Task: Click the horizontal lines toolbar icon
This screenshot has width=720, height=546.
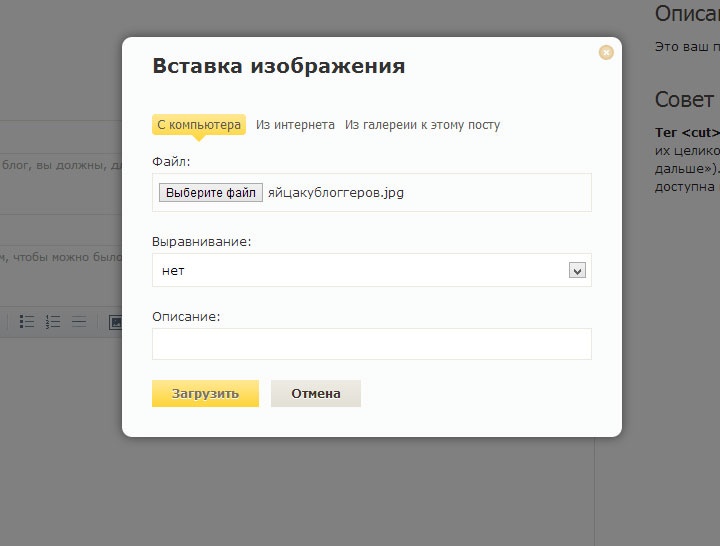Action: coord(79,321)
